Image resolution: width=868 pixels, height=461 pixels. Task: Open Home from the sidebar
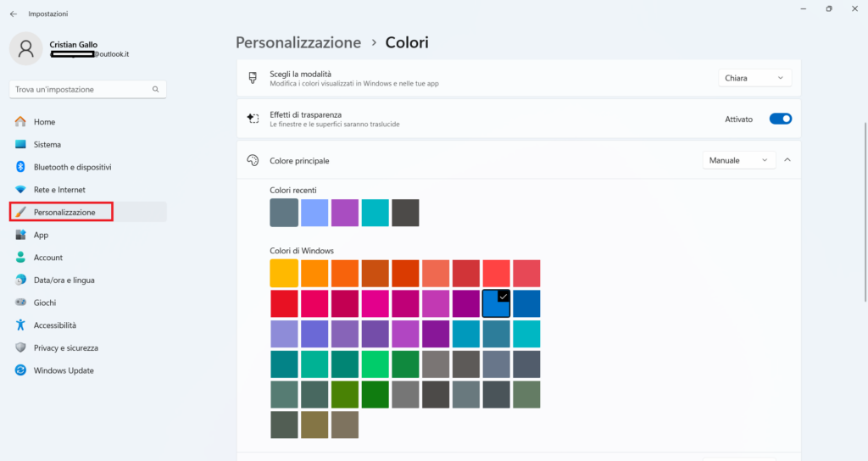pos(44,122)
